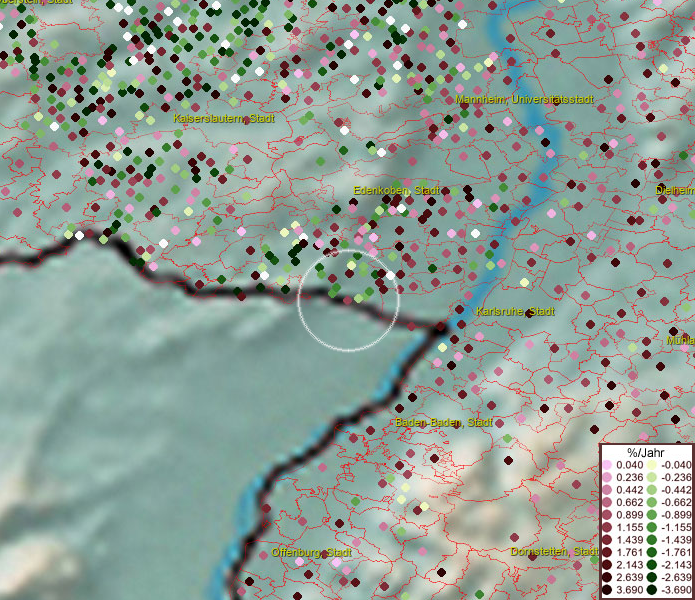Select the Karlsruhe, Stadt label
Image resolution: width=695 pixels, height=600 pixels.
pos(515,311)
